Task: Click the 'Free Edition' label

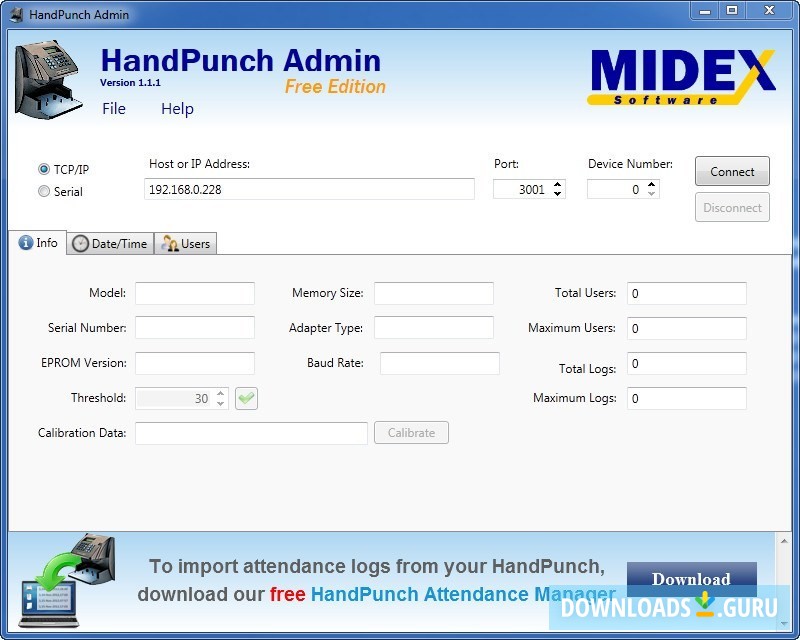Action: pos(335,87)
